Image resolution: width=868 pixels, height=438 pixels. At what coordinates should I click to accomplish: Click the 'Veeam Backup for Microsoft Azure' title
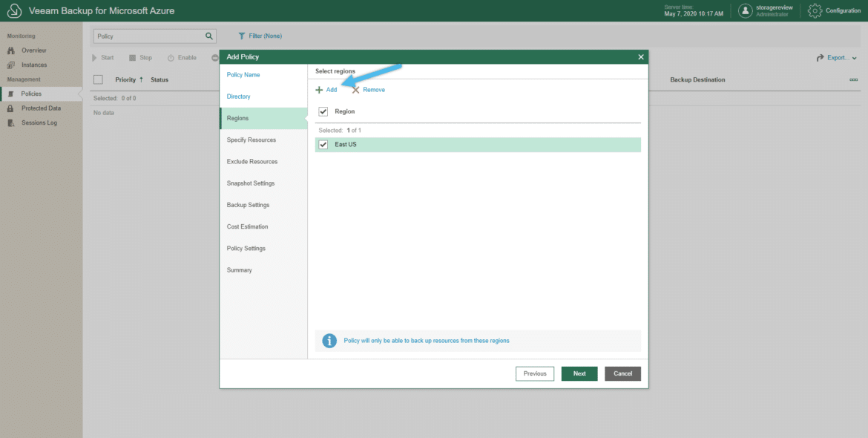(x=102, y=10)
